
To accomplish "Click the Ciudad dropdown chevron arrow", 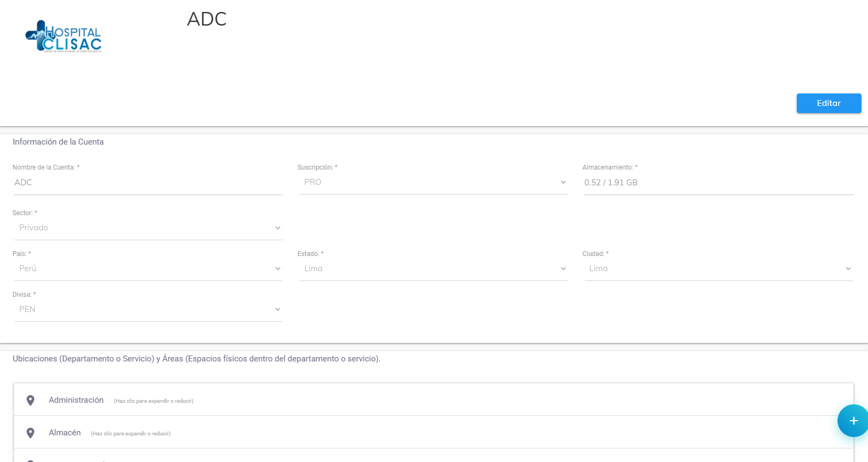I will pyautogui.click(x=848, y=269).
